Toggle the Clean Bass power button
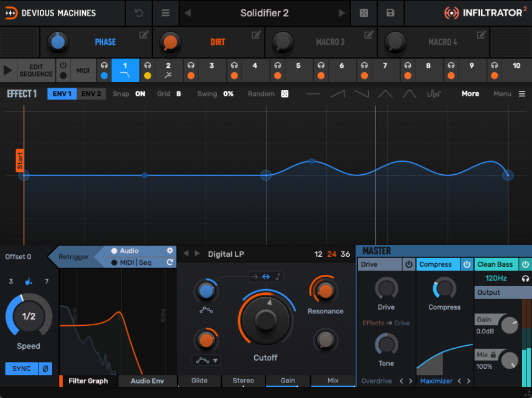Viewport: 532px width, 398px height. (525, 264)
